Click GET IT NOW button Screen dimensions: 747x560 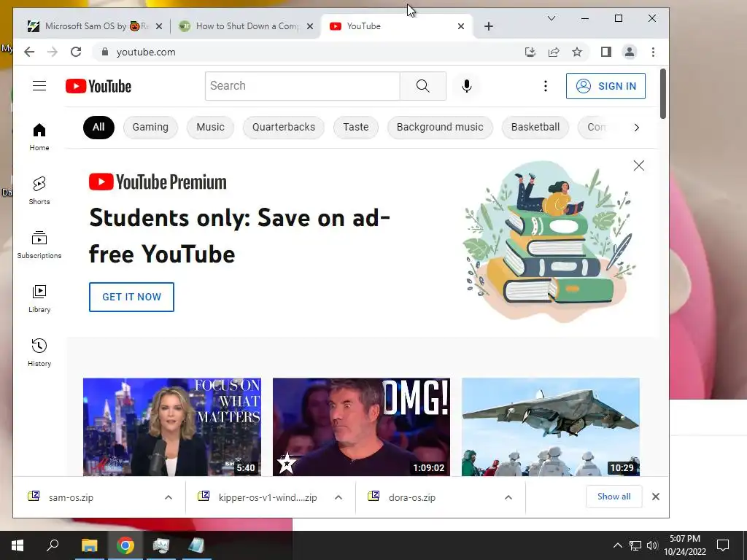[x=131, y=297]
